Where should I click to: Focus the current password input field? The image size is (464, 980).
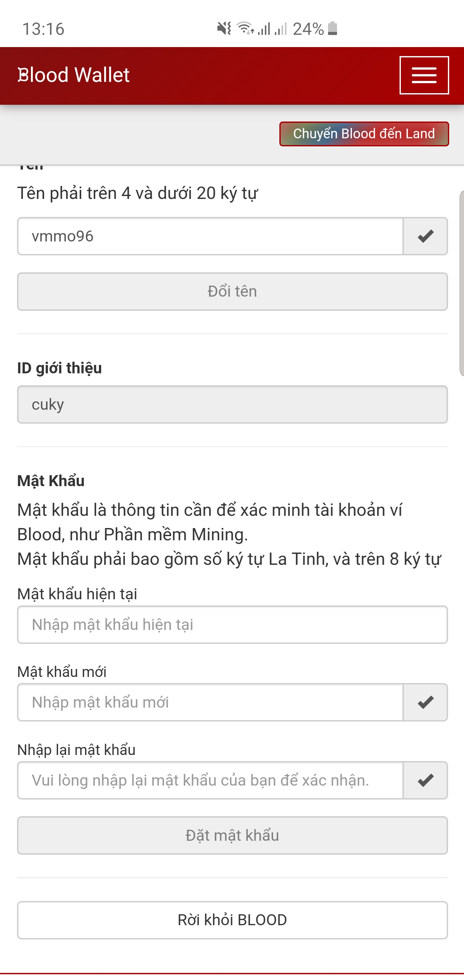232,624
